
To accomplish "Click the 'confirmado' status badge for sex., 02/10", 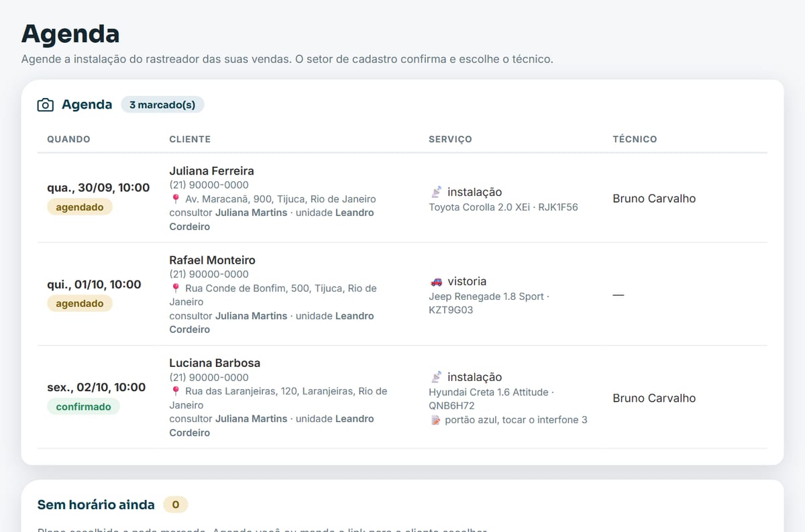I will pyautogui.click(x=83, y=407).
